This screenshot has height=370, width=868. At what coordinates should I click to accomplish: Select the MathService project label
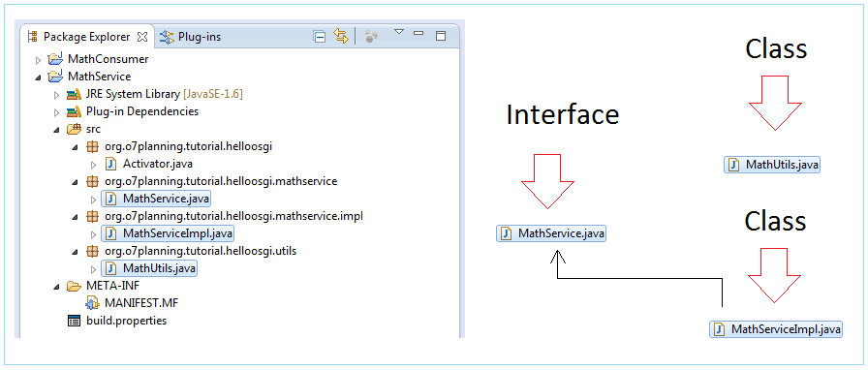click(x=99, y=77)
